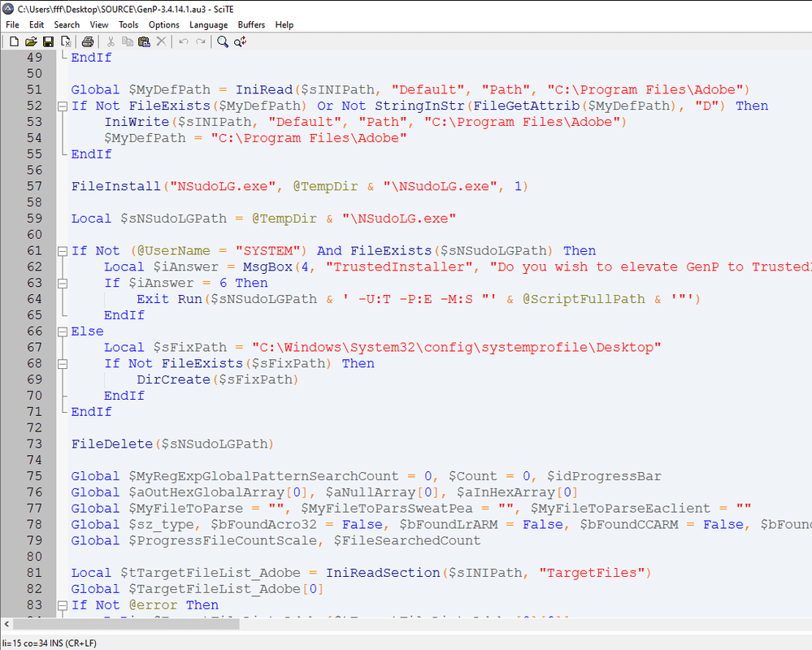This screenshot has width=812, height=650.
Task: Click the Replace toolbar icon
Action: point(241,41)
